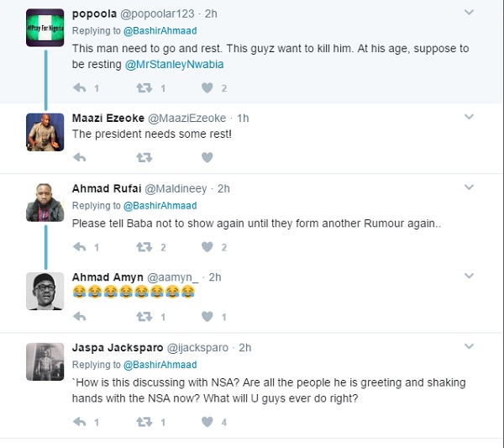The height and width of the screenshot is (448, 504).
Task: Reply to popoola's tweet
Action: 80,87
